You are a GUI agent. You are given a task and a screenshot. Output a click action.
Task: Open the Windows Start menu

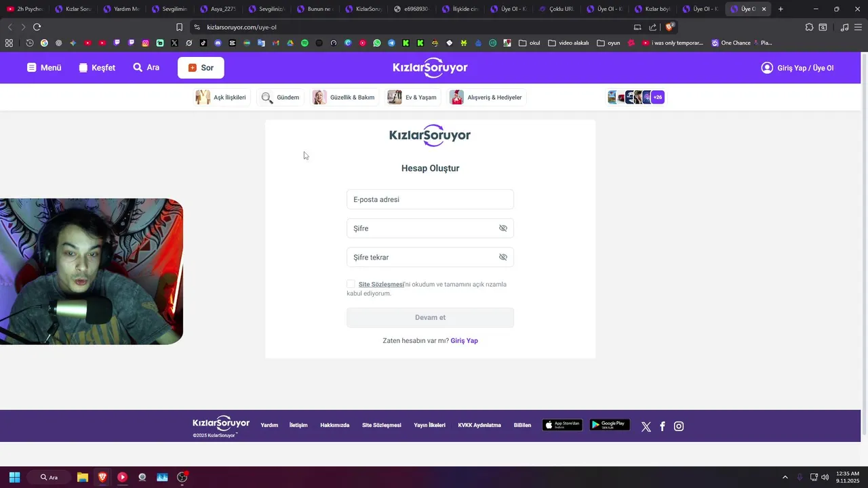point(14,477)
